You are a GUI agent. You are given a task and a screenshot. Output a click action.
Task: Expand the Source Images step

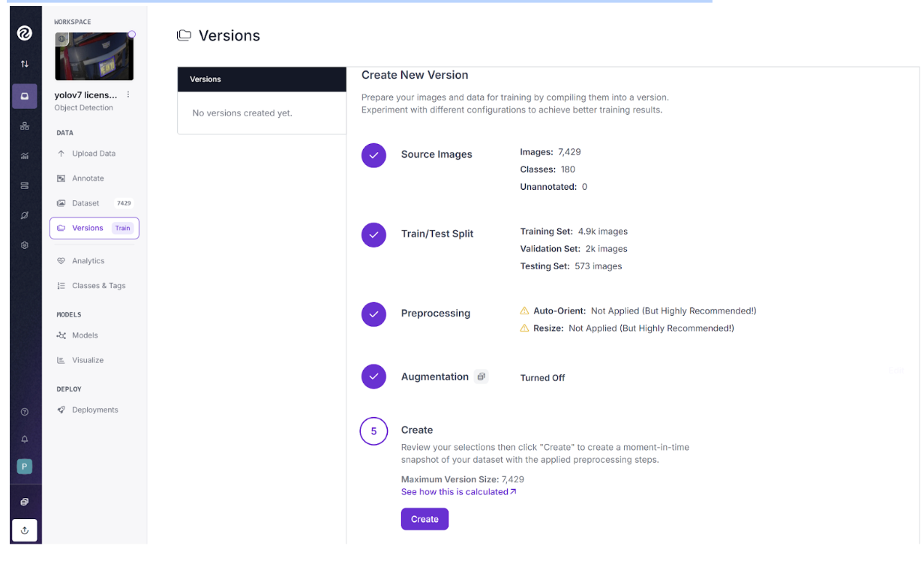click(436, 154)
